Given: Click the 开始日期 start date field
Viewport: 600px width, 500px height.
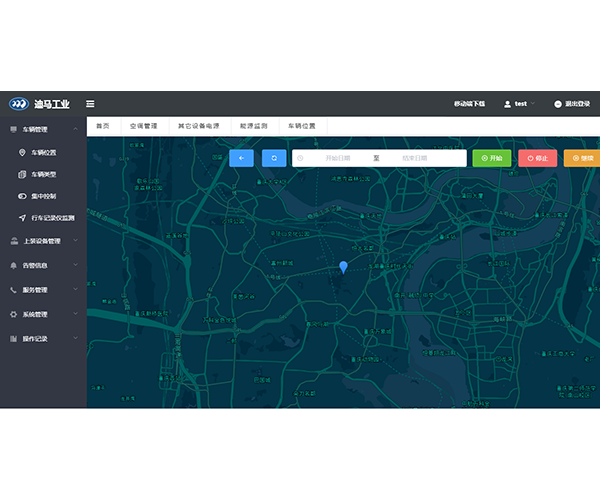Looking at the screenshot, I should (337, 158).
